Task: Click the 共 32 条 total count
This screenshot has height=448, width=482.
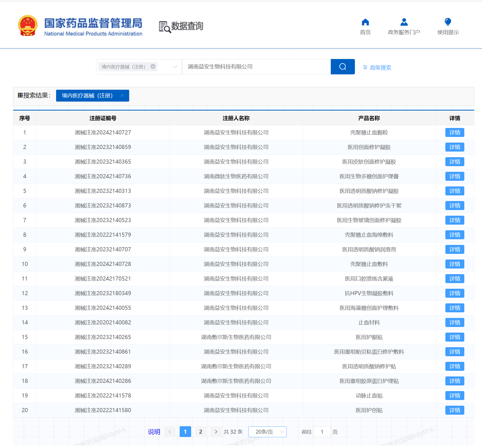Action: tap(233, 432)
